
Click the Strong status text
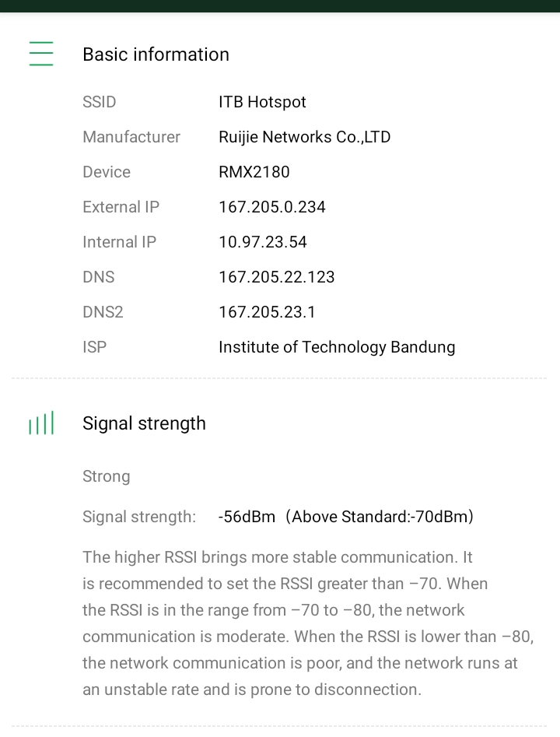(x=106, y=476)
